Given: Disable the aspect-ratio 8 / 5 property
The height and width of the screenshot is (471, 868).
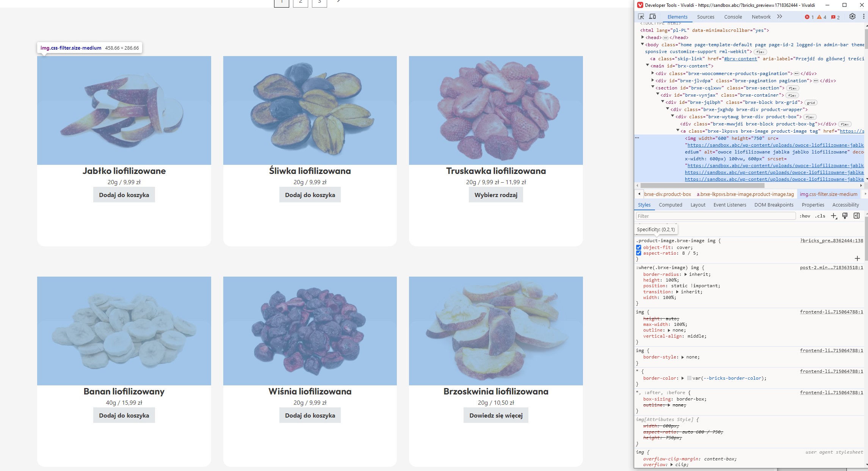Looking at the screenshot, I should [639, 253].
